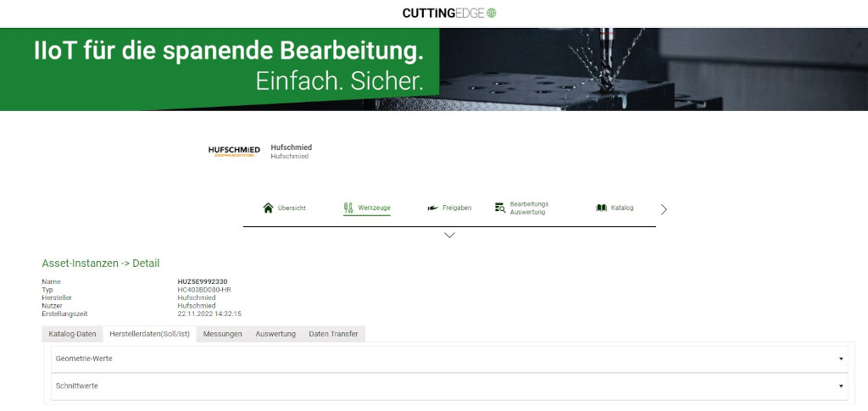The width and height of the screenshot is (868, 411).
Task: Switch to the Katalog-Daten tab
Action: click(x=73, y=334)
